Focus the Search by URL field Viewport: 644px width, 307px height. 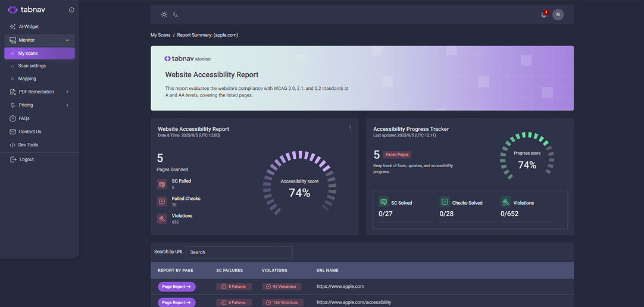[x=239, y=252]
